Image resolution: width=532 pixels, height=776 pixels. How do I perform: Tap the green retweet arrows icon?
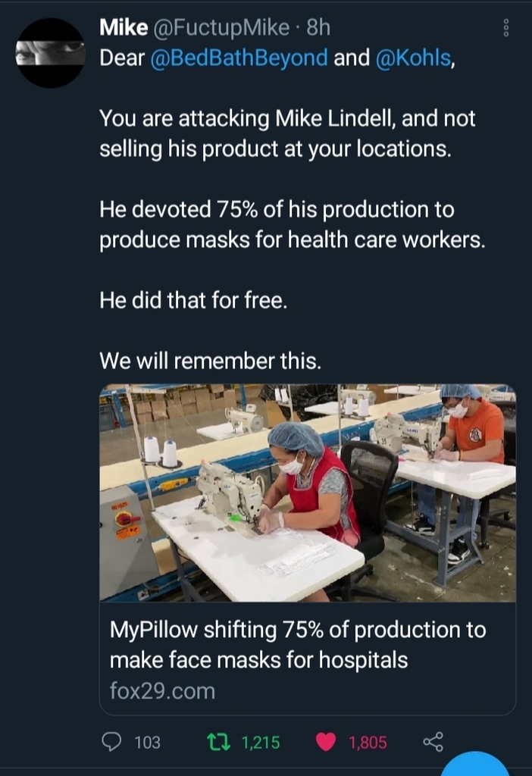pyautogui.click(x=219, y=742)
